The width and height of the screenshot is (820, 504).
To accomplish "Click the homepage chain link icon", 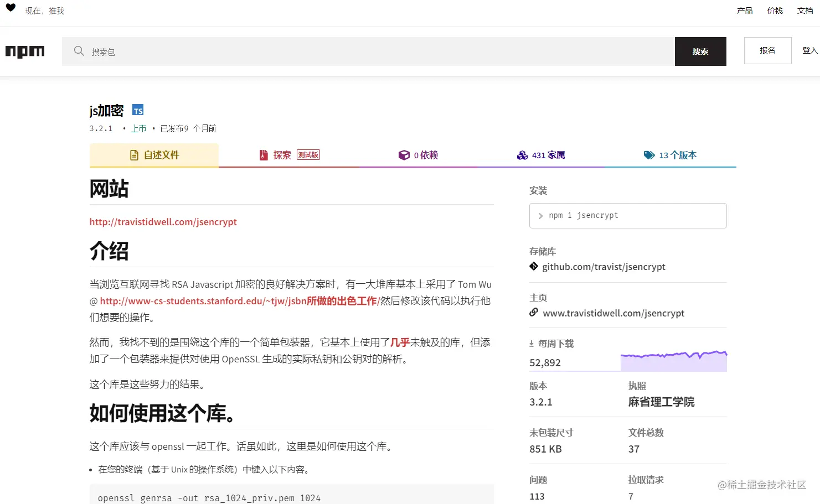I will [534, 313].
